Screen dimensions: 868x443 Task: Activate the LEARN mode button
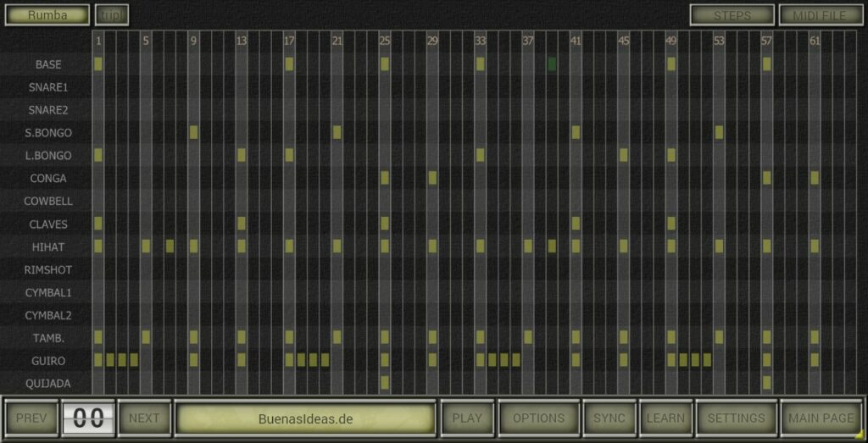[x=665, y=418]
